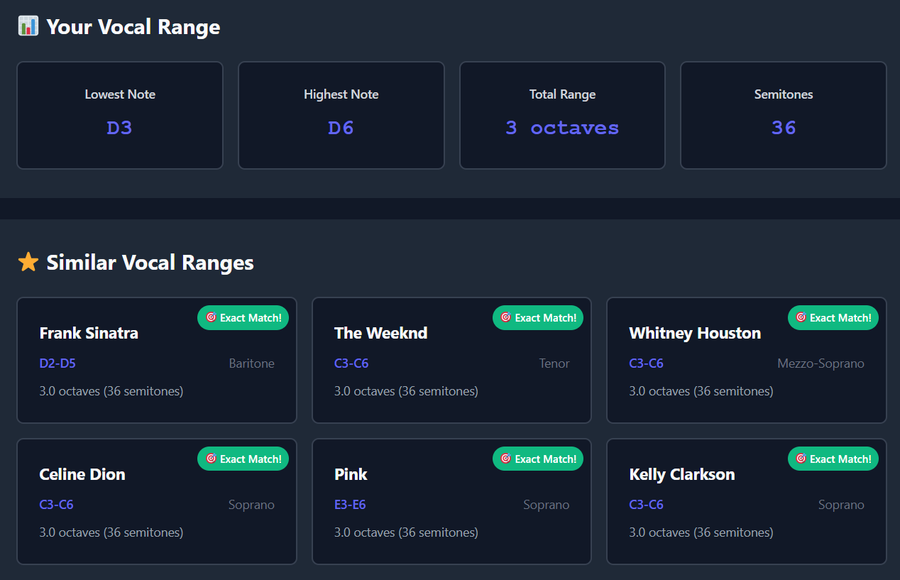This screenshot has height=580, width=900.
Task: Click the Exact Match badge on Celine Dion
Action: click(x=244, y=459)
